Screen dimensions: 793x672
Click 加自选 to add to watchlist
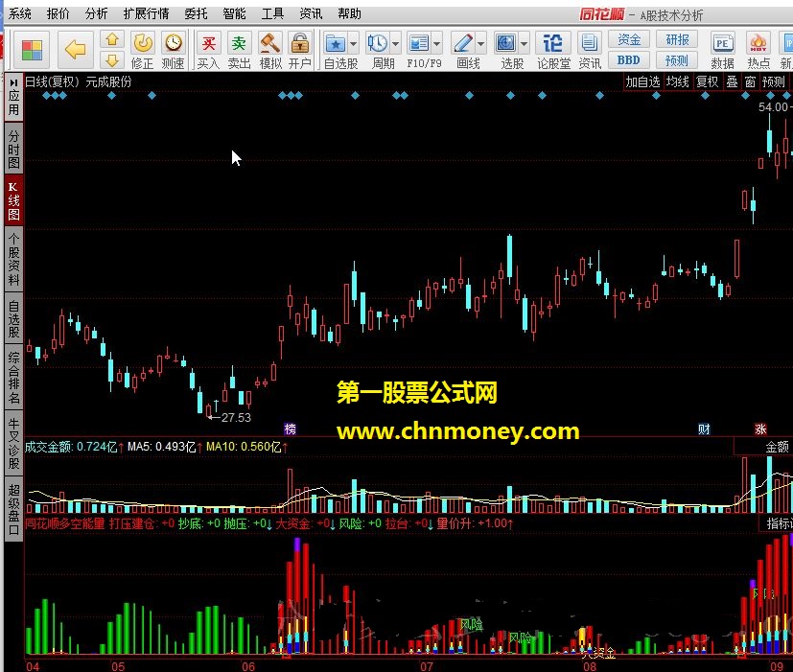point(642,81)
